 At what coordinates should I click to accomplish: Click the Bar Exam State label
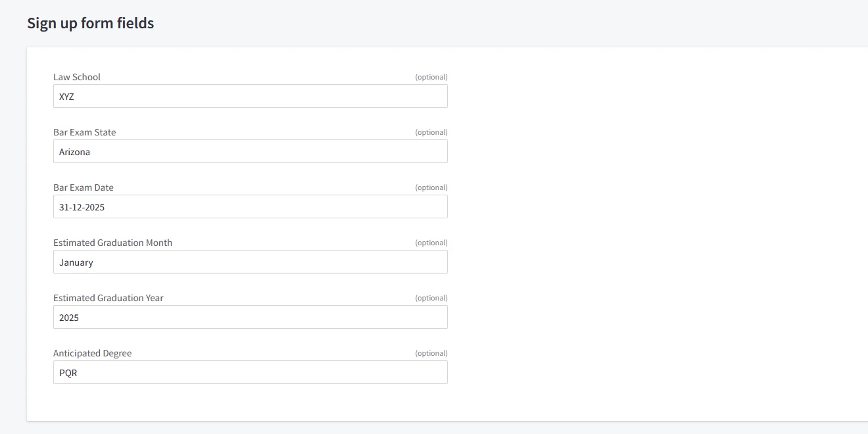point(84,132)
